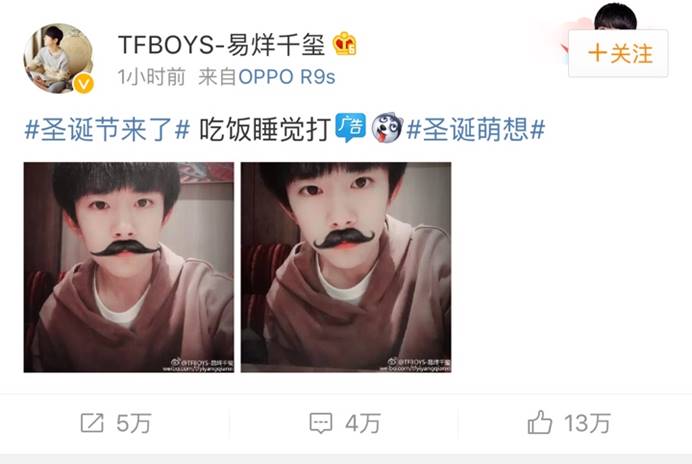The height and width of the screenshot is (464, 692).
Task: Tap the comment bubble icon
Action: 321,423
